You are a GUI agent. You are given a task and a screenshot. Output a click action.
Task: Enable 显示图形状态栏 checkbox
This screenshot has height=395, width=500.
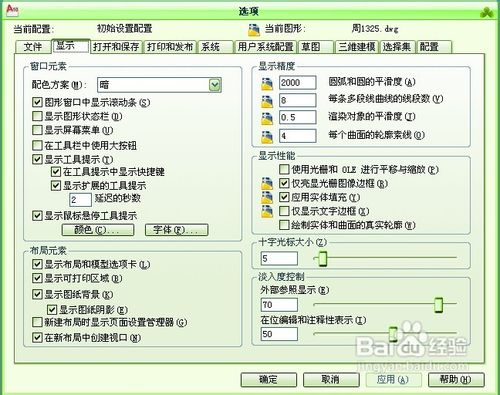[37, 116]
